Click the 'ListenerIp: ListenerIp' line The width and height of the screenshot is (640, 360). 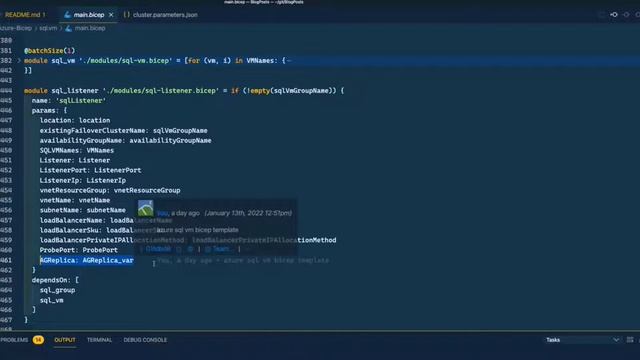(x=82, y=180)
